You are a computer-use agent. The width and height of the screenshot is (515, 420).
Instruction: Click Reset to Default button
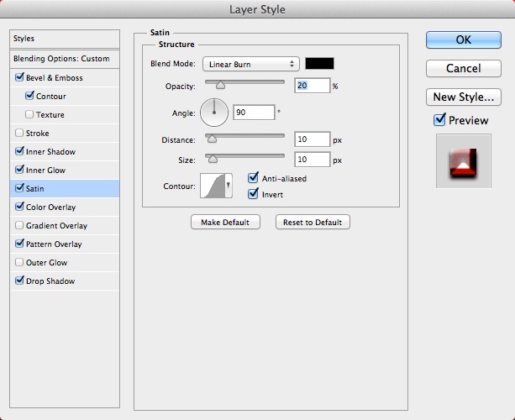(x=313, y=222)
